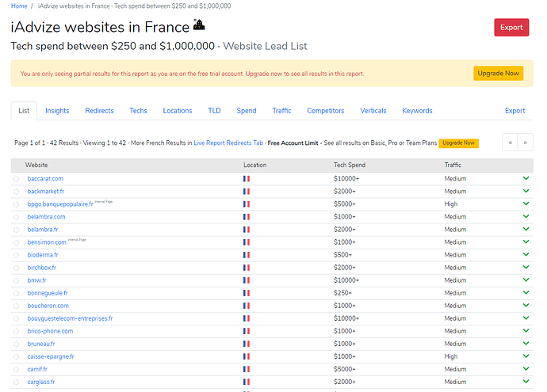Select the radio button for baccarat.com
Image resolution: width=547 pixels, height=392 pixels.
point(17,179)
